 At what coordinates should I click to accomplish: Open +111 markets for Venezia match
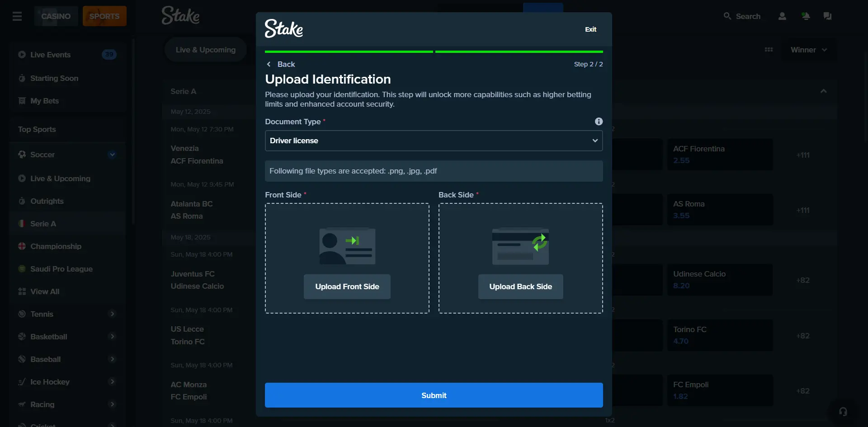pyautogui.click(x=803, y=155)
